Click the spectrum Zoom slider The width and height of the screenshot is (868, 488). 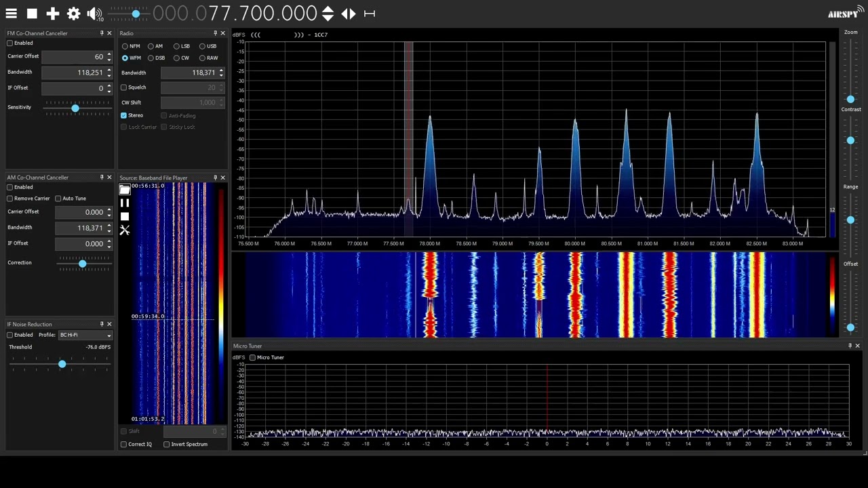coord(850,70)
